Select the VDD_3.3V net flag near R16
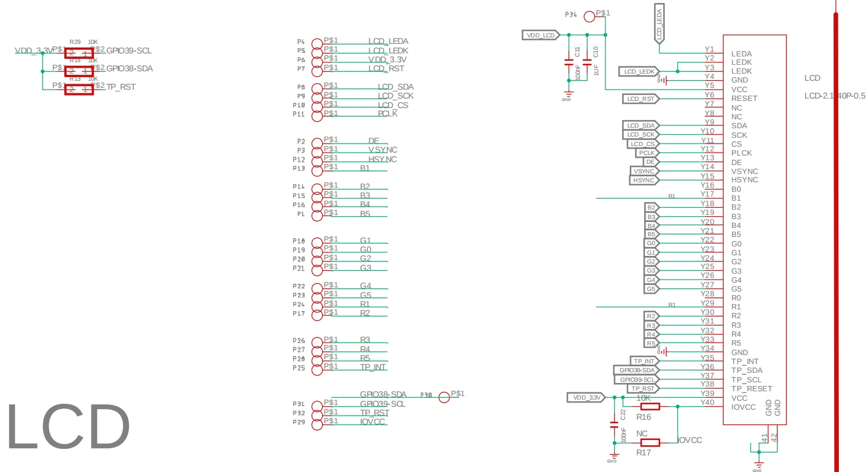The width and height of the screenshot is (868, 472). click(586, 398)
